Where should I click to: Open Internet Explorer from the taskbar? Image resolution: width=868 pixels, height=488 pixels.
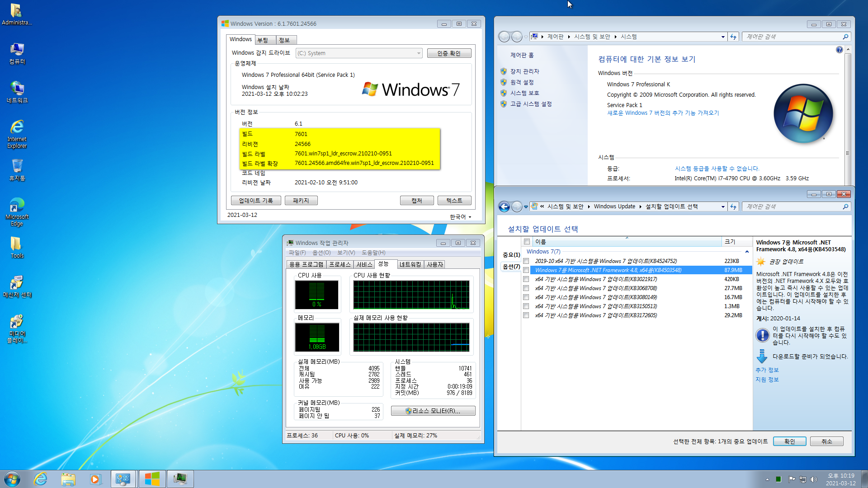pos(41,479)
